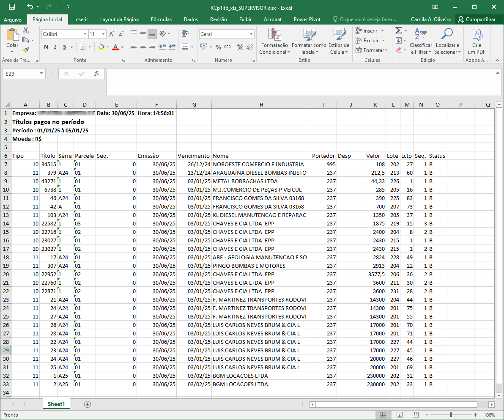The width and height of the screenshot is (504, 420).
Task: Click the Save icon in the title bar
Action: [12, 7]
